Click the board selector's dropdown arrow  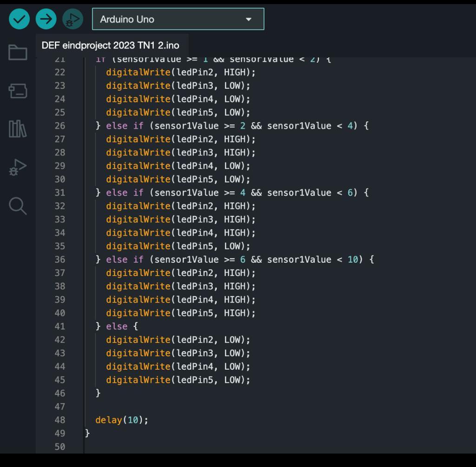[x=249, y=19]
